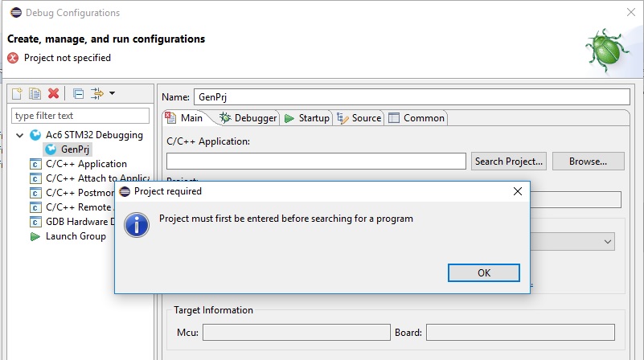Open the combo box behind the dialog
Image resolution: width=644 pixels, height=360 pixels.
[606, 241]
